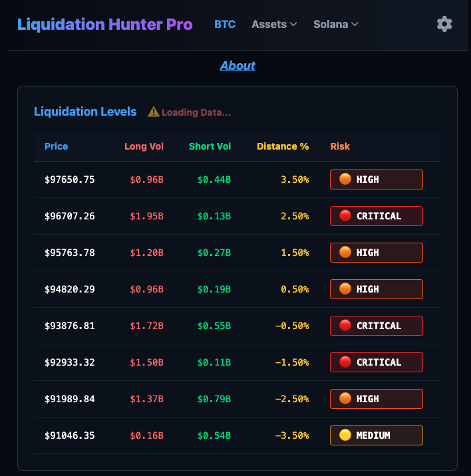Click the distance value -1.50%
The height and width of the screenshot is (476, 471).
pos(292,362)
